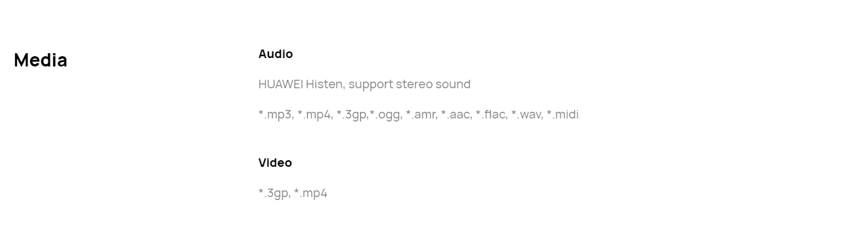
Task: Click the *.wav audio format
Action: pyautogui.click(x=526, y=114)
